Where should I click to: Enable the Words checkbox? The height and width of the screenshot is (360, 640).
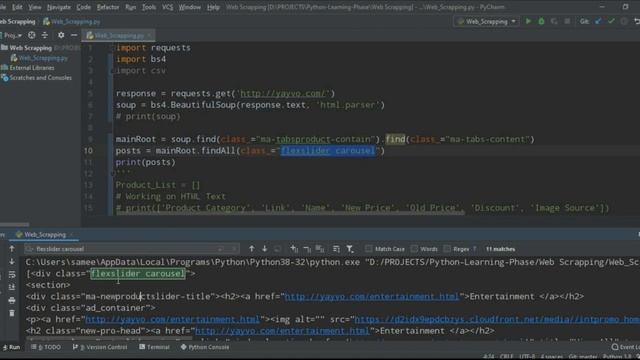(x=414, y=249)
